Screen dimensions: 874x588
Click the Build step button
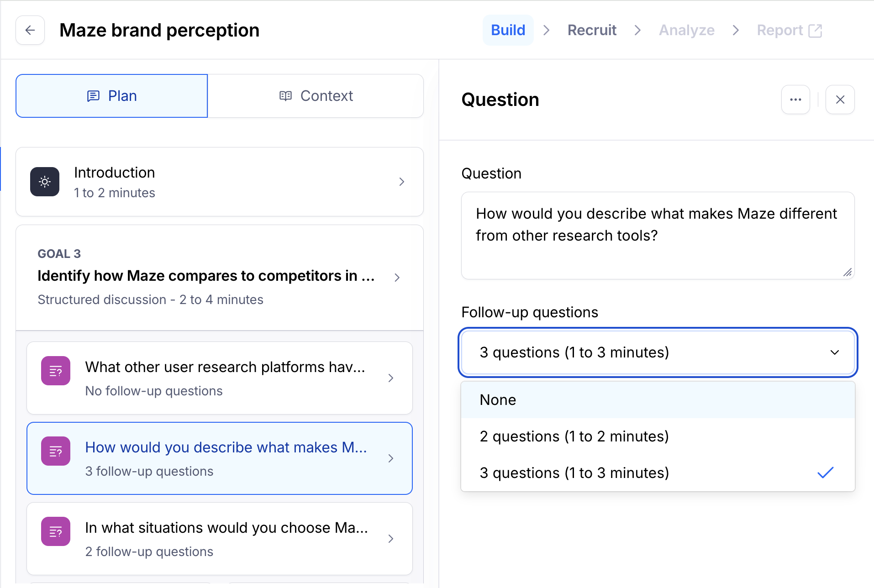pos(508,30)
